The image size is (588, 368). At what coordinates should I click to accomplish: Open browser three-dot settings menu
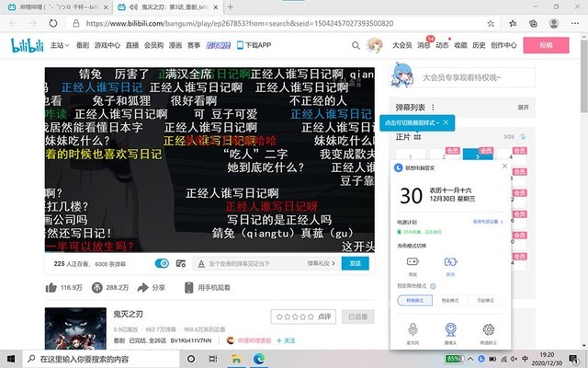[575, 23]
